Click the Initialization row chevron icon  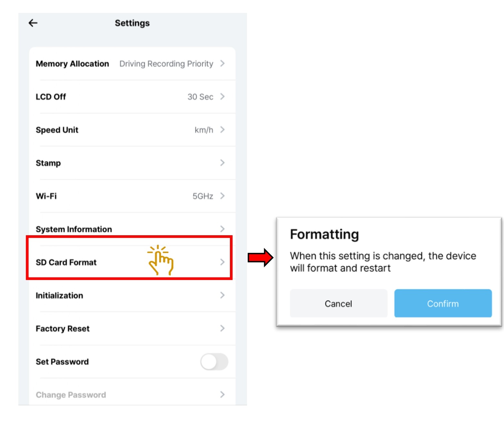point(222,295)
